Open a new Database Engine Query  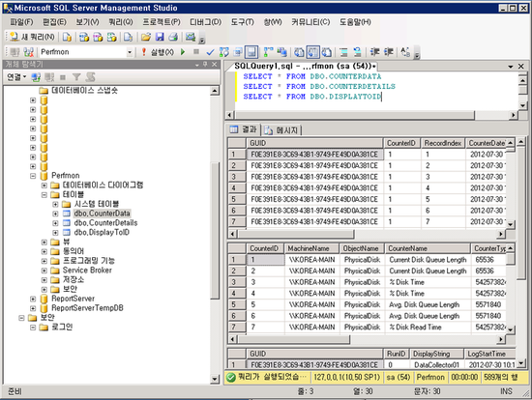pyautogui.click(x=67, y=37)
